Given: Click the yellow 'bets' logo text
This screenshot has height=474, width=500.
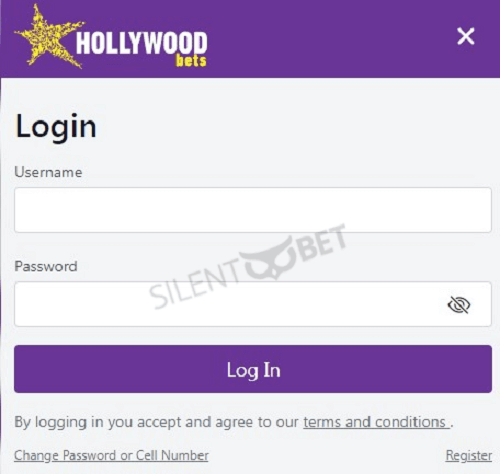Looking at the screenshot, I should point(191,61).
